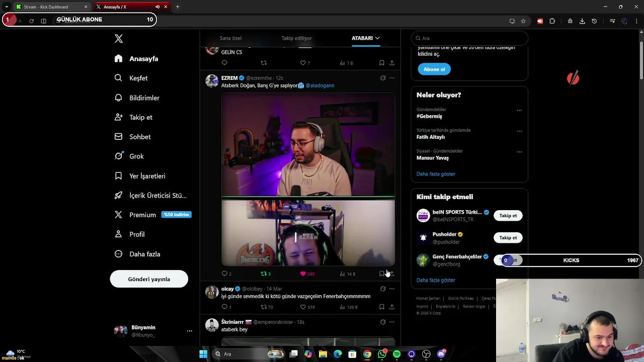Open more options on Škriniarrr's tweet
The image size is (644, 362).
pyautogui.click(x=392, y=322)
